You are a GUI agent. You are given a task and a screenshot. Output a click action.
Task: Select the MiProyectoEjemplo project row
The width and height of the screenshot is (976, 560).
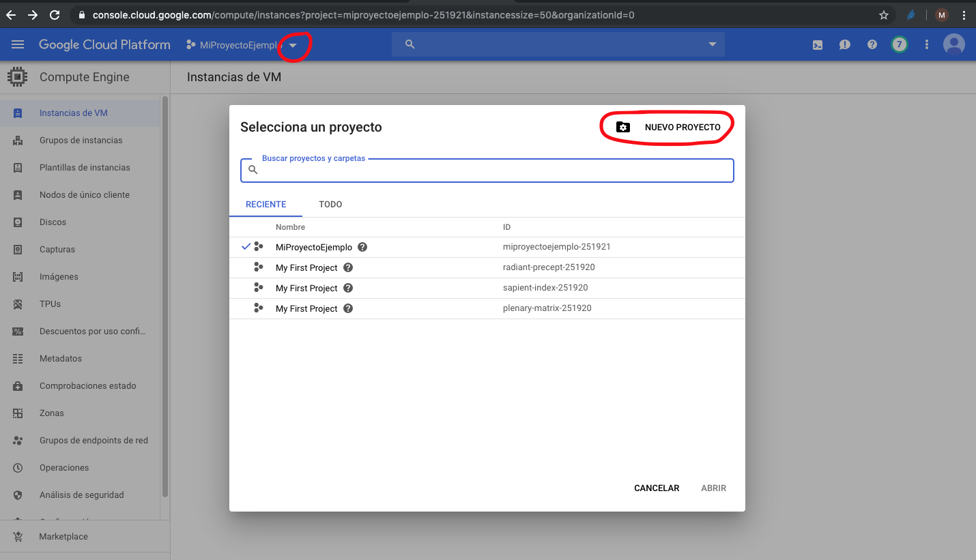(487, 247)
